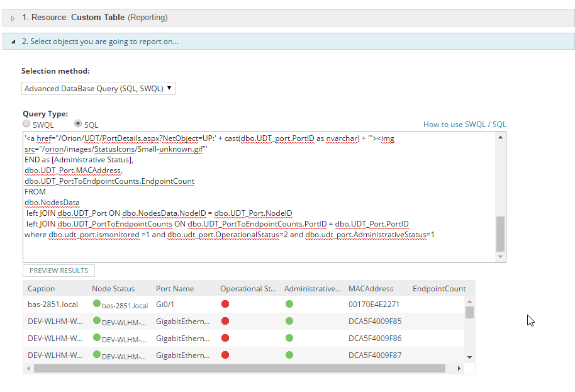Click green administrative icon in DCA5F4009F86 row
Screen dimensions: 575x392
289,338
